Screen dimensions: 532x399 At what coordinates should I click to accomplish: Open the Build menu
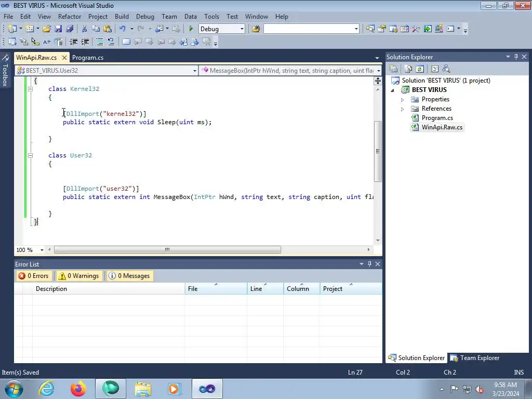click(x=122, y=16)
